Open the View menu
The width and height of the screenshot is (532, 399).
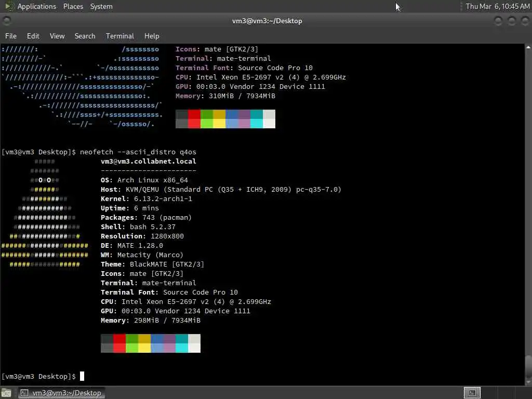coord(57,36)
